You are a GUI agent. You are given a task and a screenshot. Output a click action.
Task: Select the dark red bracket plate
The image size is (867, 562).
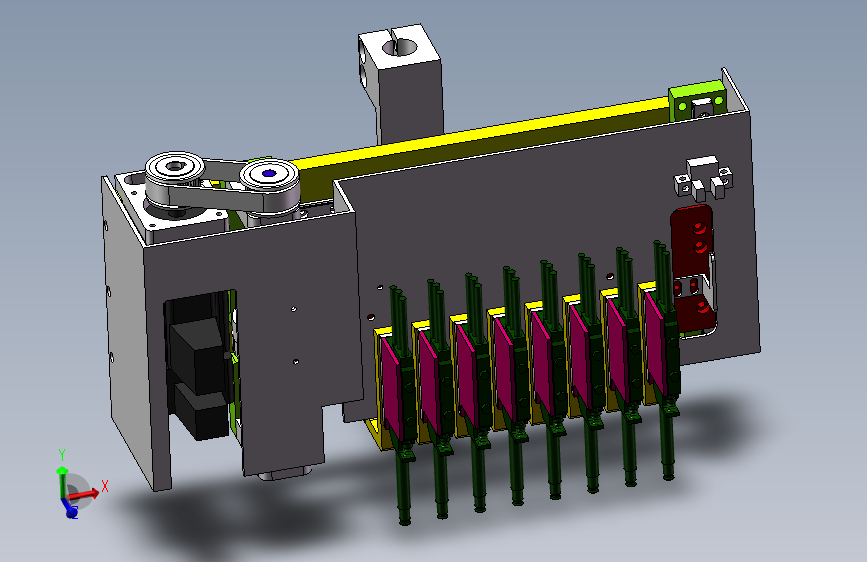(691, 269)
